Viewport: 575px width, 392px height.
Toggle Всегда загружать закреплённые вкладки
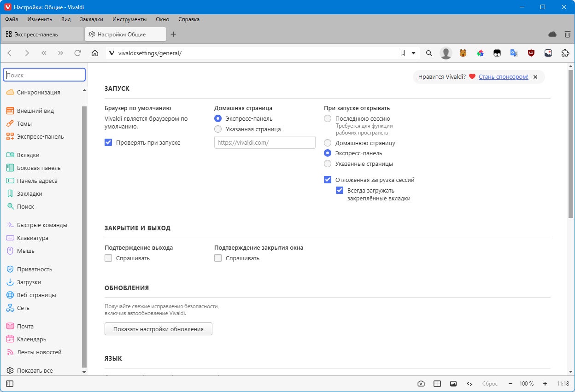click(x=340, y=190)
